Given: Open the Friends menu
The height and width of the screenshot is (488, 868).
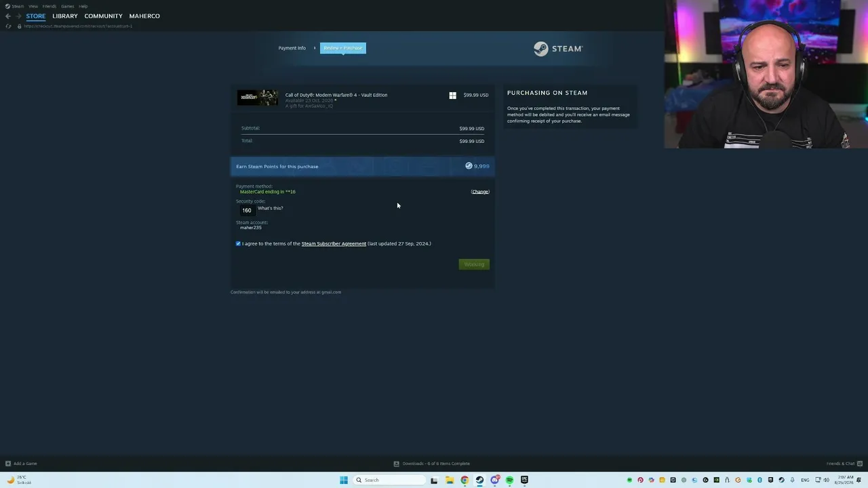Looking at the screenshot, I should click(x=50, y=6).
